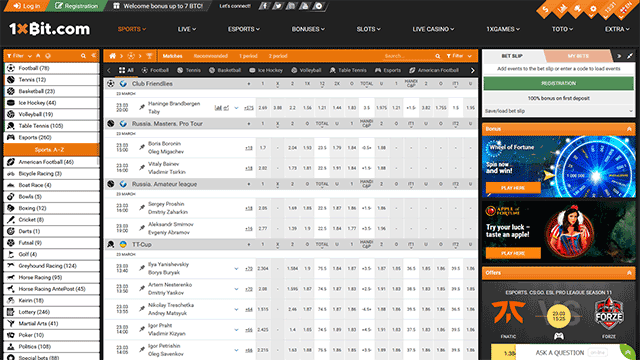
Task: Open the SPORTS dropdown menu
Action: tap(132, 29)
